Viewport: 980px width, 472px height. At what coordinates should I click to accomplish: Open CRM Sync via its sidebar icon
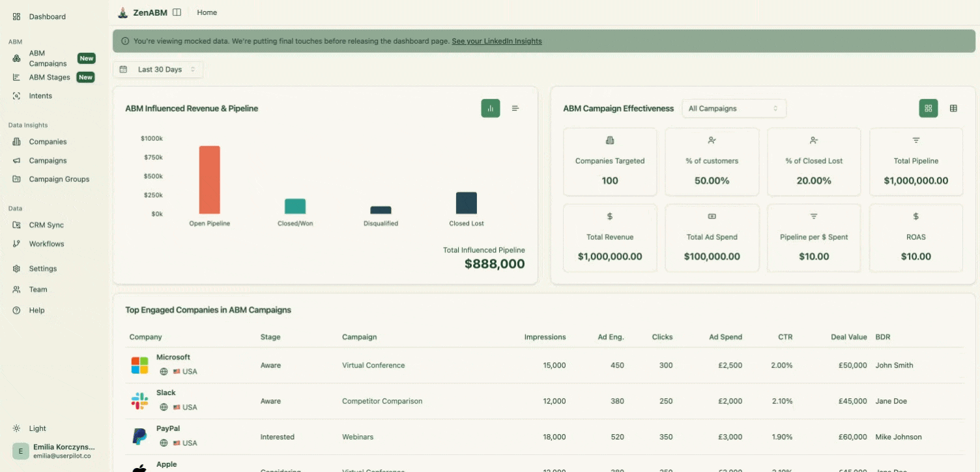coord(16,225)
